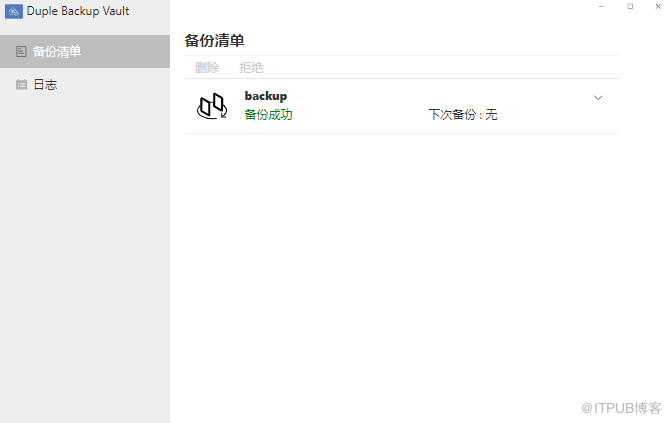This screenshot has width=671, height=423.
Task: Click the 删除 button
Action: pos(207,68)
